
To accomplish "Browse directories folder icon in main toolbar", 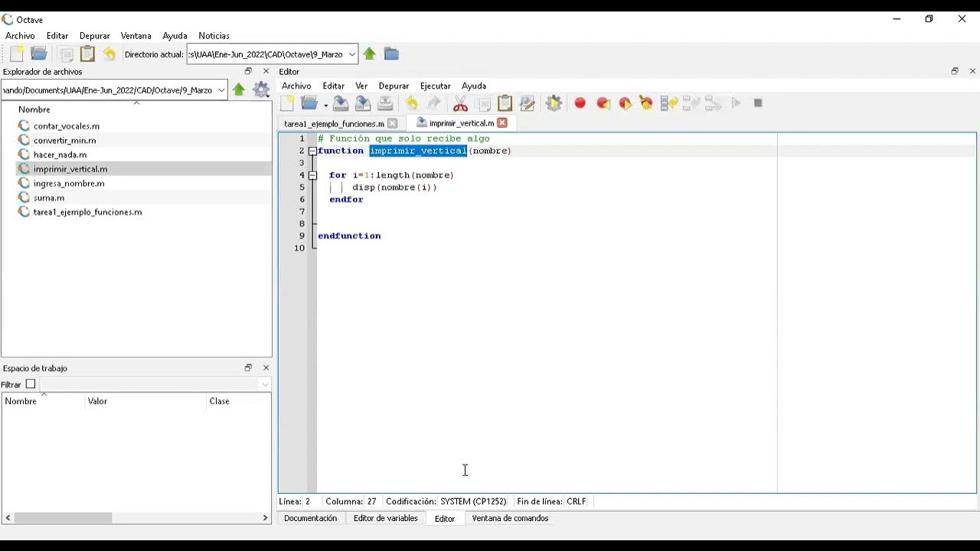I will [x=391, y=54].
